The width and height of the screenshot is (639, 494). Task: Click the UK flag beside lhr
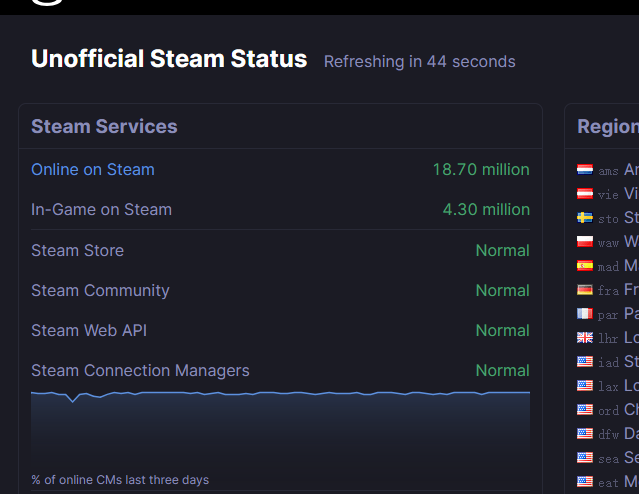[585, 338]
